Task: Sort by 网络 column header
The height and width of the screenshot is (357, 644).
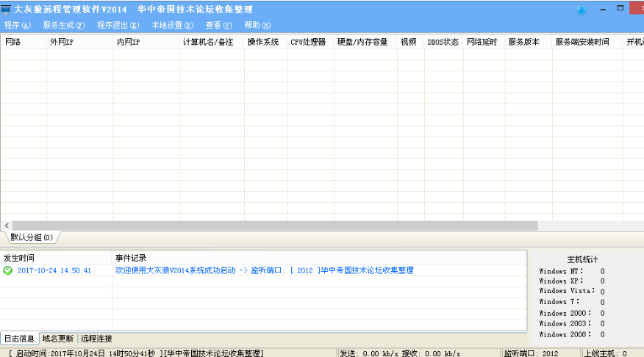Action: point(24,42)
